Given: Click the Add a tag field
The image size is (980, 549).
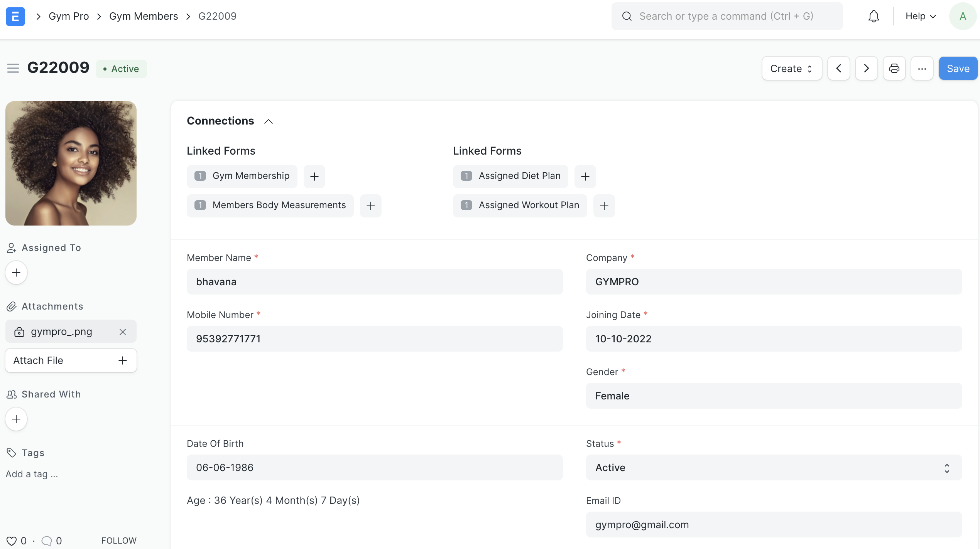Looking at the screenshot, I should click(x=32, y=474).
